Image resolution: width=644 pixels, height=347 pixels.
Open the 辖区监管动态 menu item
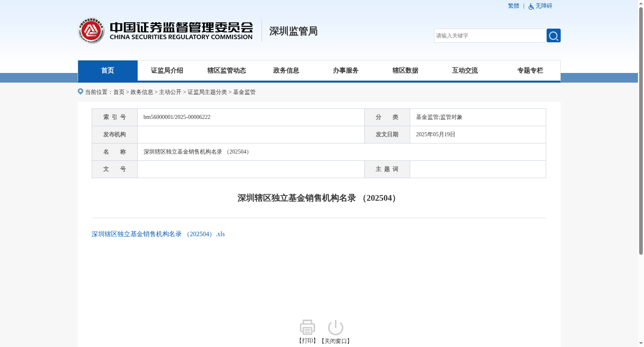(227, 71)
